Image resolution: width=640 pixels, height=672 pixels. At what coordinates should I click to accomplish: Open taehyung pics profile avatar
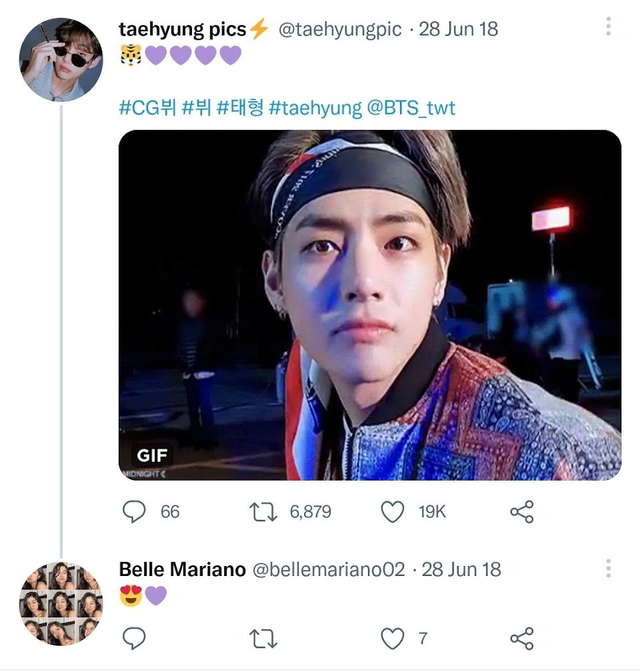coord(61,59)
